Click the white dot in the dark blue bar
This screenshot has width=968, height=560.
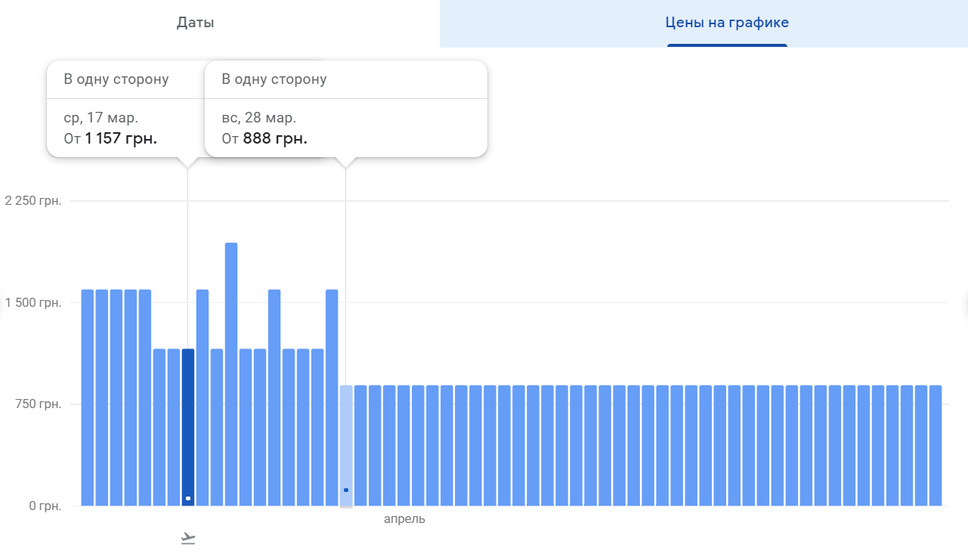pos(188,498)
